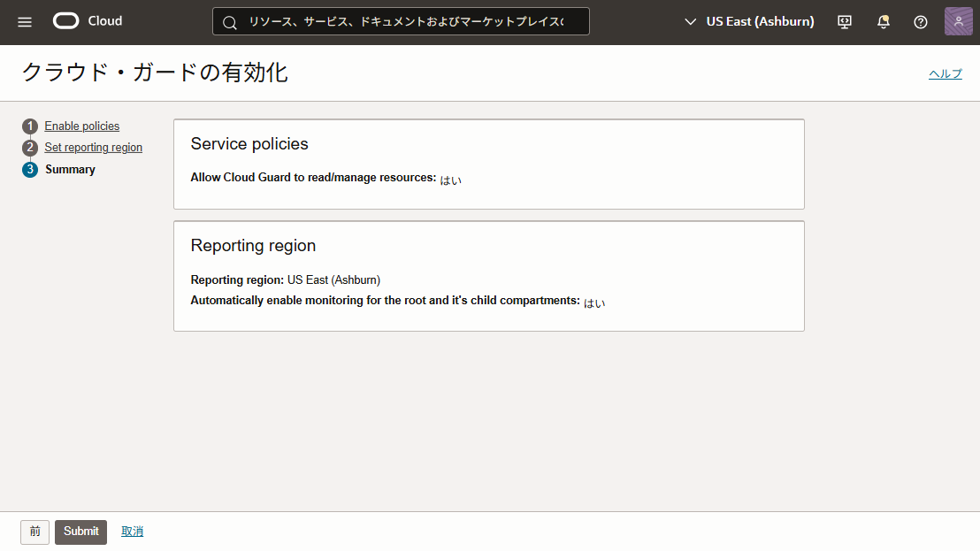Go to the Set reporting region step

pos(93,147)
